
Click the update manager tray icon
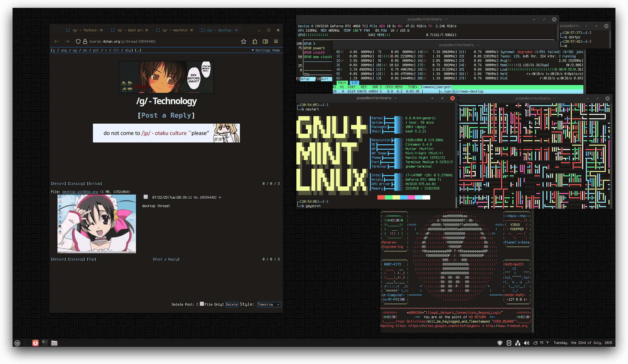tap(509, 343)
